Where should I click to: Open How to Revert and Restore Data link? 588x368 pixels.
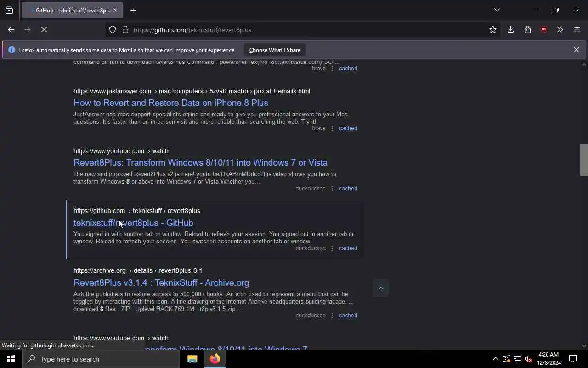171,103
